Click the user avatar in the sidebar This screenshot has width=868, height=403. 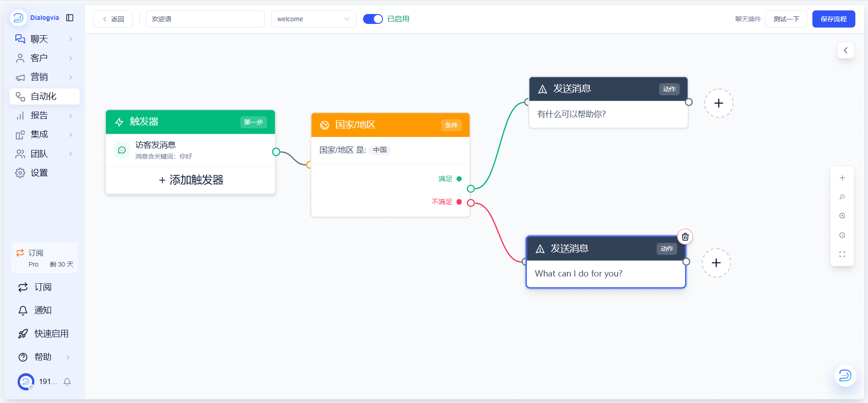pyautogui.click(x=26, y=382)
